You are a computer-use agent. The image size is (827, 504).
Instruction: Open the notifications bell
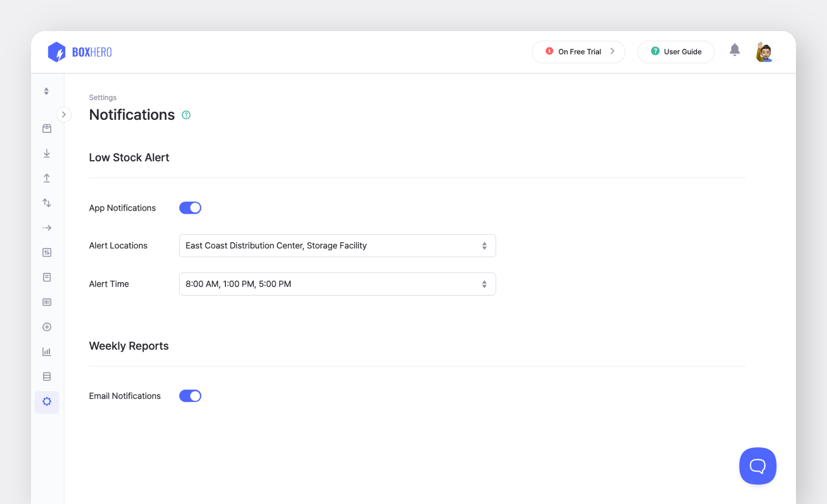click(735, 50)
